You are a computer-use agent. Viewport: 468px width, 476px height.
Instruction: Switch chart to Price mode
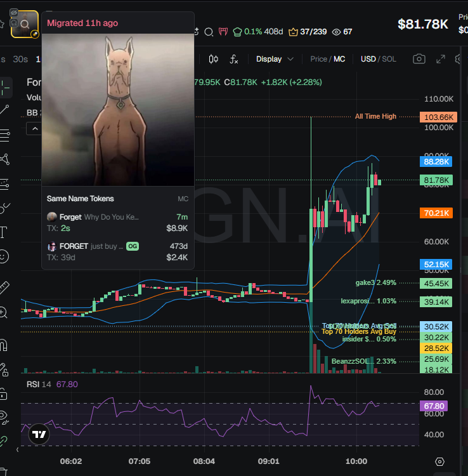(x=318, y=59)
